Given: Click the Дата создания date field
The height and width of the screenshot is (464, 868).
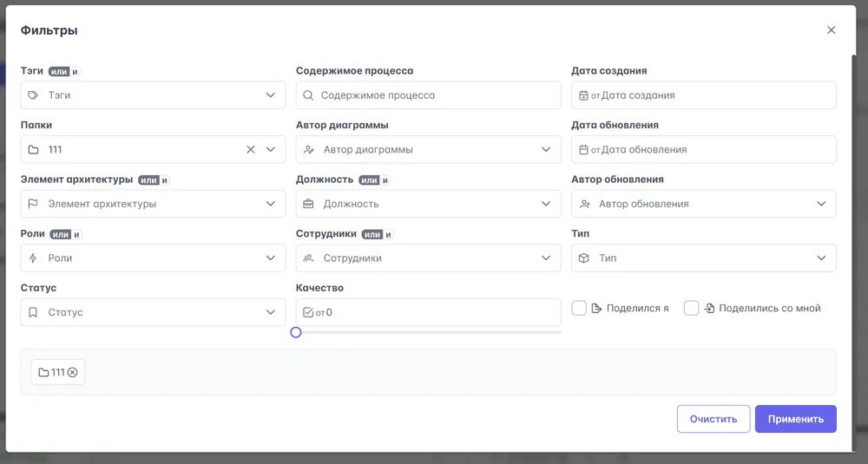Looking at the screenshot, I should 704,95.
